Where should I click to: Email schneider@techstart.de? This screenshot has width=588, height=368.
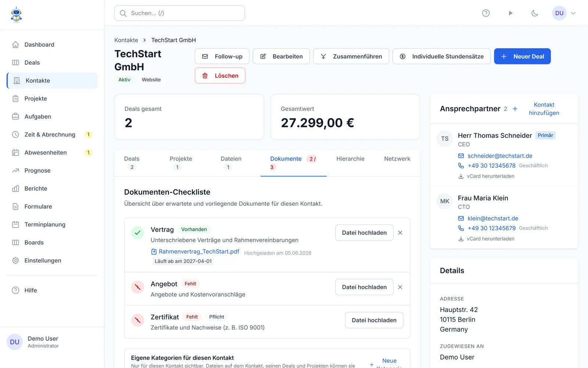point(500,156)
